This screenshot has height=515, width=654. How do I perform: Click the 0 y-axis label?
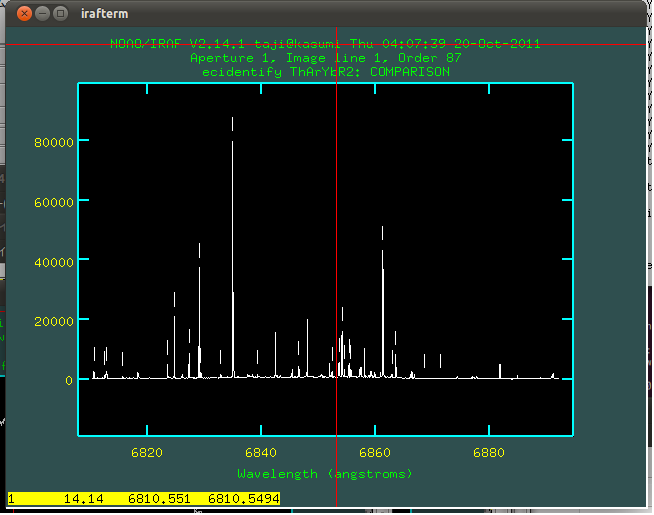(x=69, y=380)
